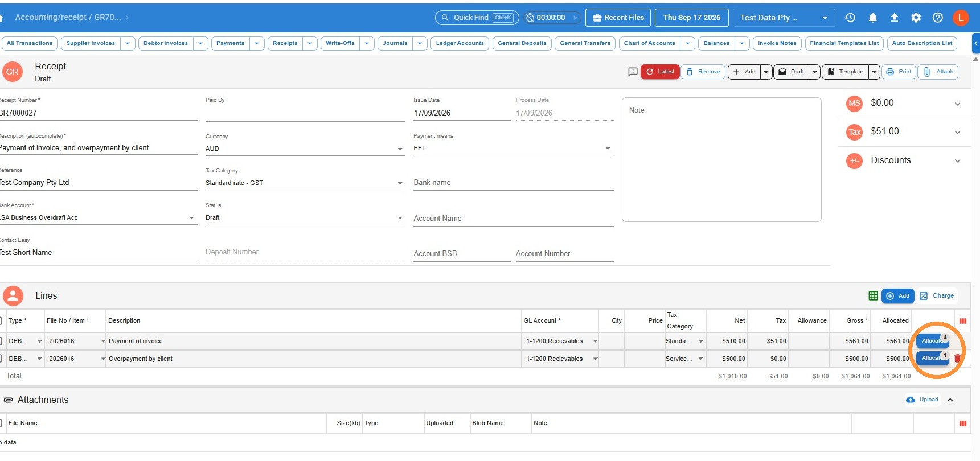The width and height of the screenshot is (980, 461).
Task: Open the Test Data Pty company dropdown
Action: 784,18
